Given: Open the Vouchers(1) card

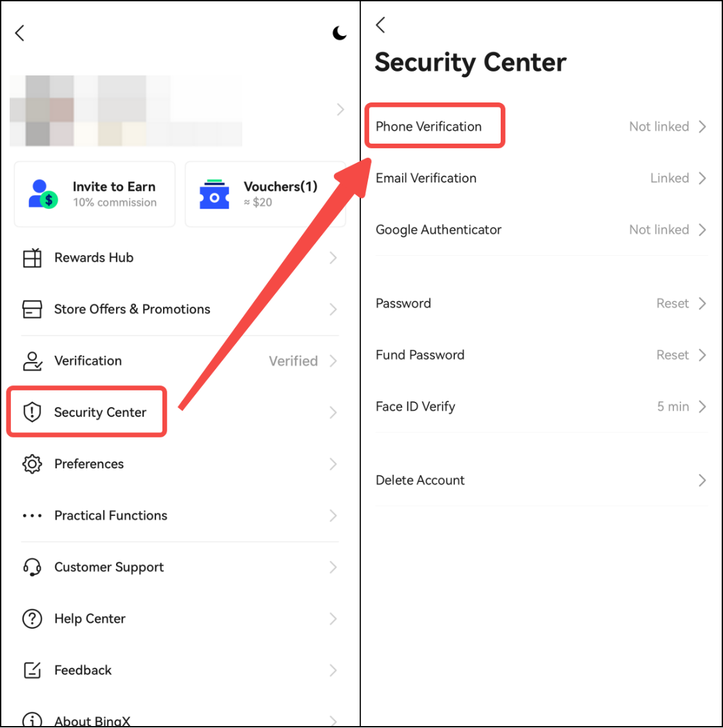Looking at the screenshot, I should click(265, 194).
